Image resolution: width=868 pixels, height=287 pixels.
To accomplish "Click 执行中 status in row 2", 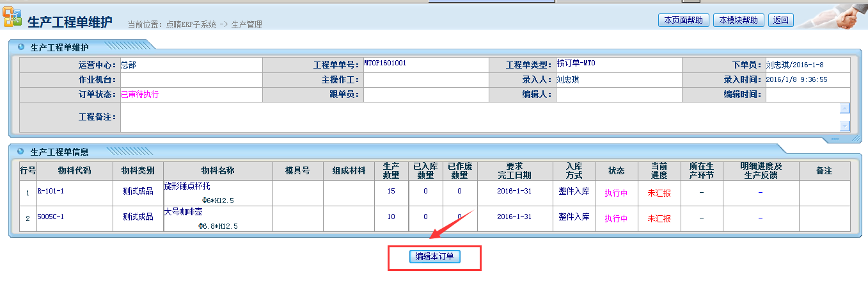I will point(617,218).
